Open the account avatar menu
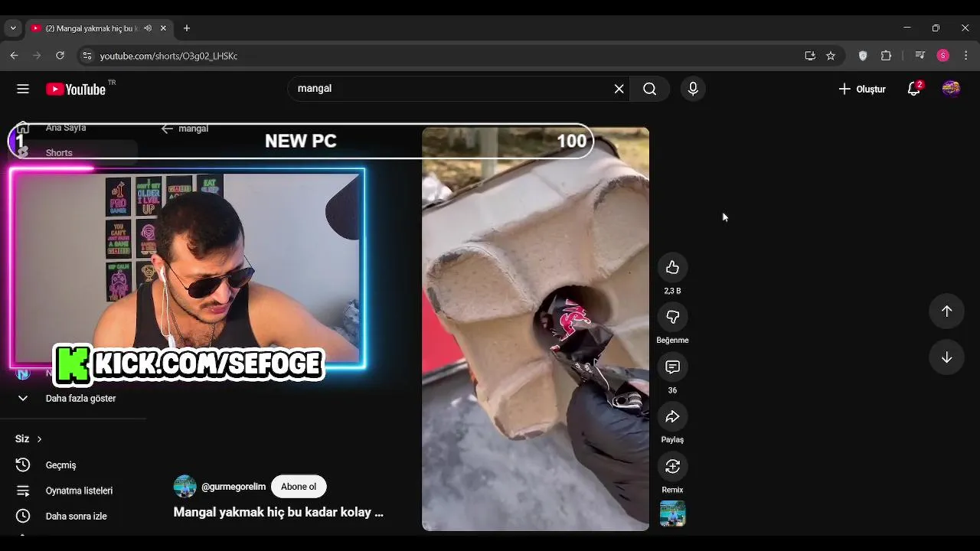 pos(951,89)
